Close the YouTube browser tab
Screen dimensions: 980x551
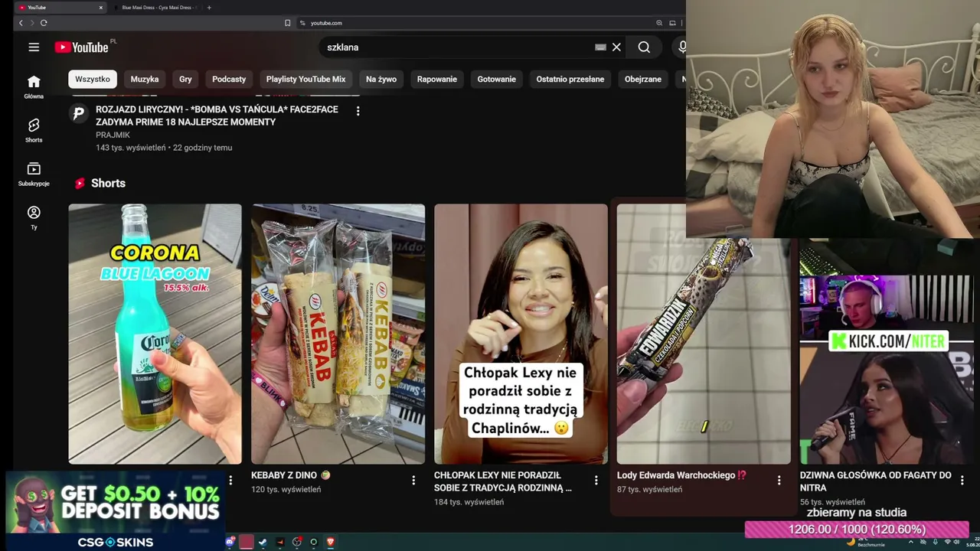point(100,8)
